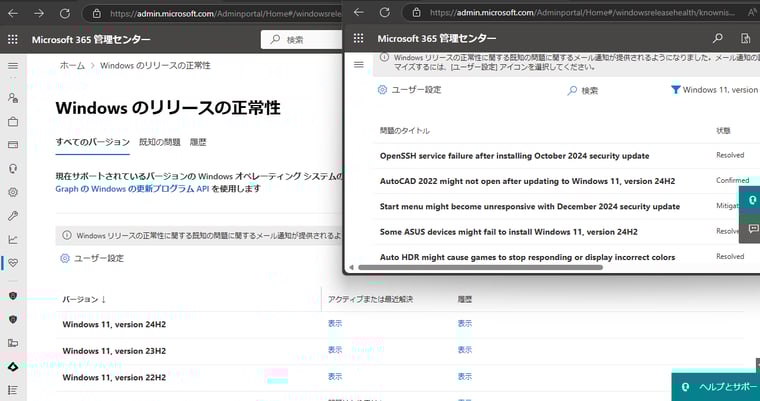This screenshot has height=401, width=760.
Task: Toggle the left navigation hamburger menu
Action: coord(13,66)
